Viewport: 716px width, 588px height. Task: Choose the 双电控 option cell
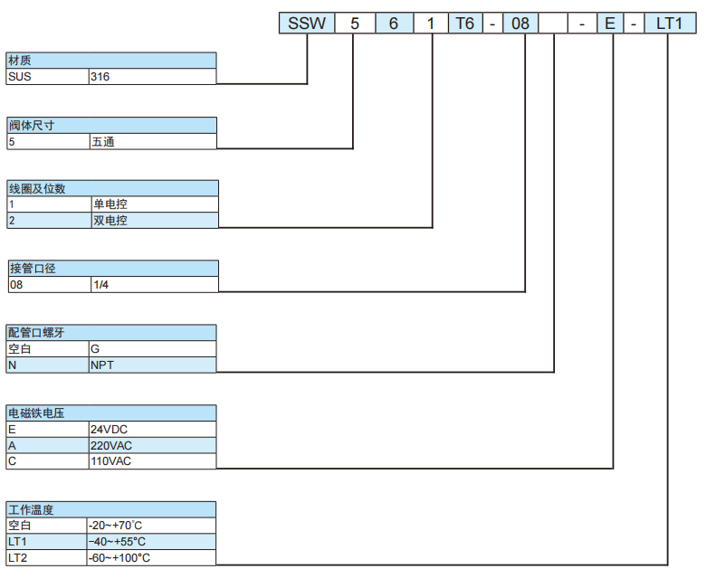pos(154,220)
